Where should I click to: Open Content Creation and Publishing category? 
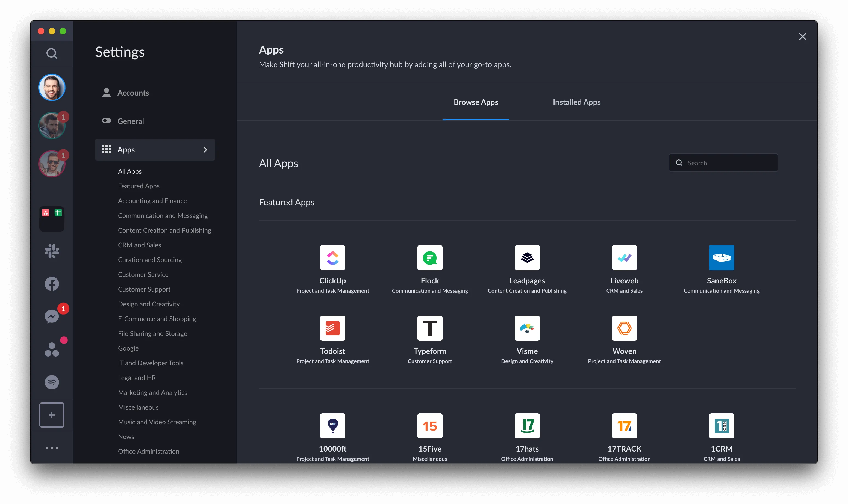coord(164,230)
